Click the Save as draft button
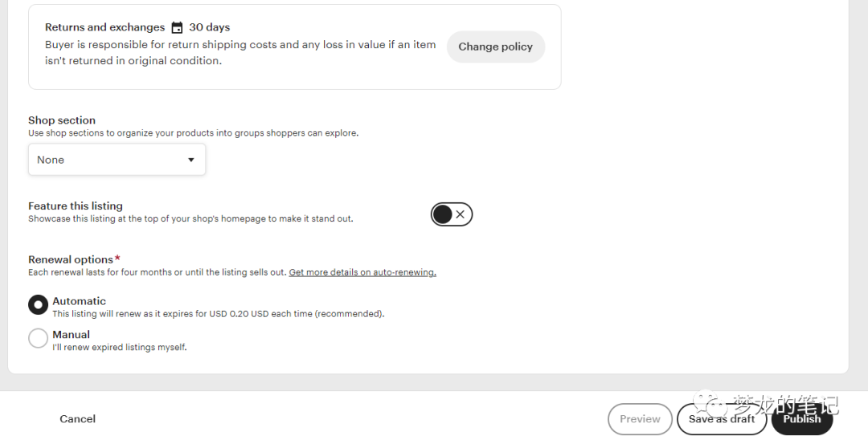The width and height of the screenshot is (868, 444). (x=721, y=419)
